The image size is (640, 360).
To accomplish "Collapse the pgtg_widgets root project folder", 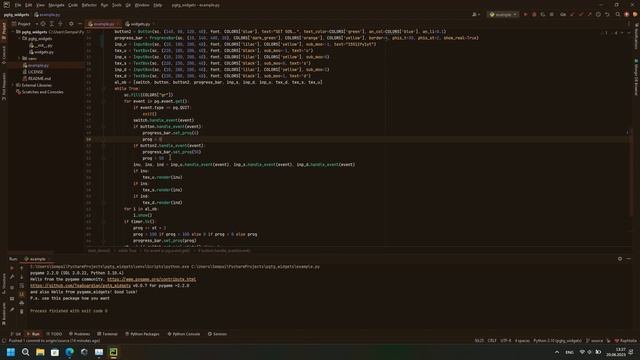I will (x=13, y=32).
